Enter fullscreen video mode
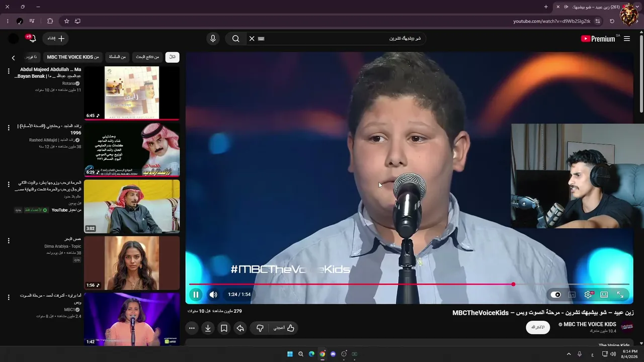The height and width of the screenshot is (362, 644). [x=620, y=295]
